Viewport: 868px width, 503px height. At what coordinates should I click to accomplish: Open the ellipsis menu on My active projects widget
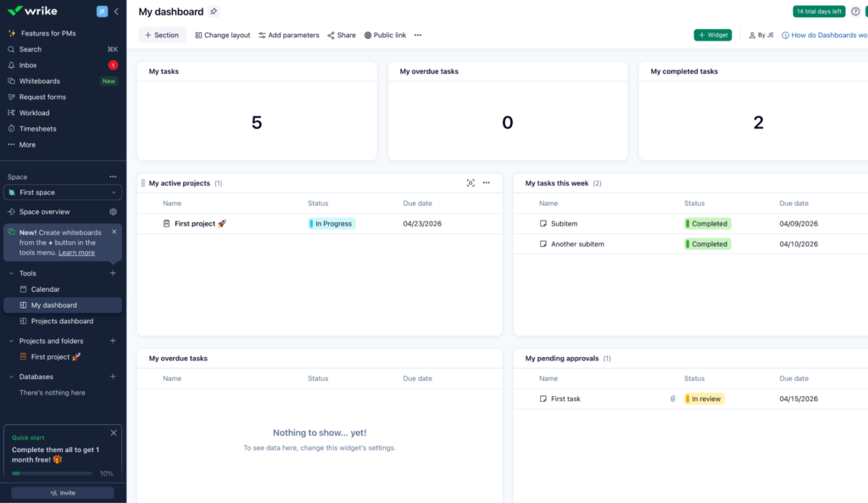[486, 182]
